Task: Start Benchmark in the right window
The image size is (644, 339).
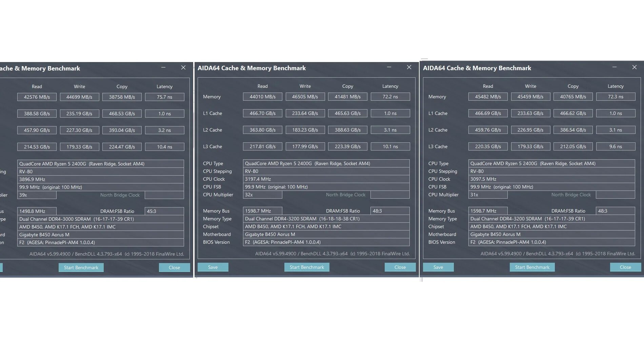Action: [x=532, y=267]
